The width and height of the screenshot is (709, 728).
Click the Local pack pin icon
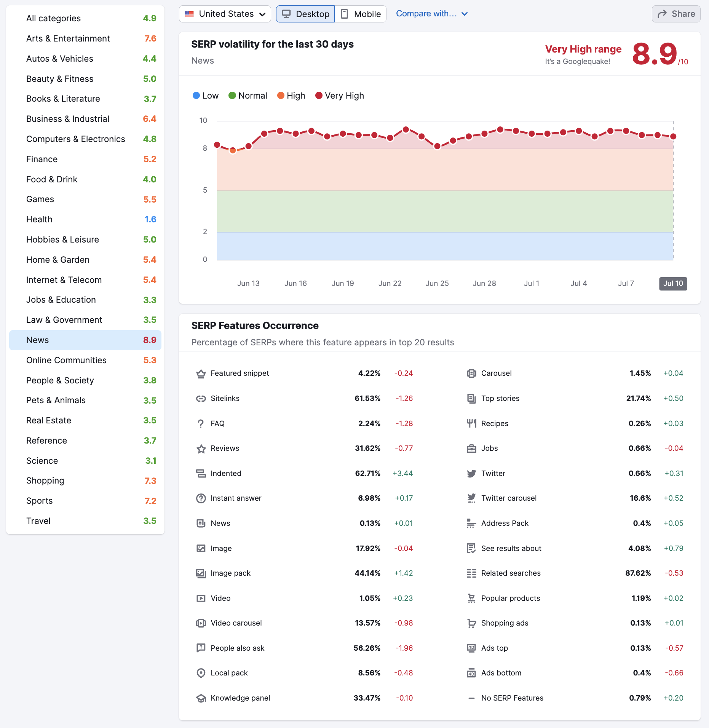[201, 673]
